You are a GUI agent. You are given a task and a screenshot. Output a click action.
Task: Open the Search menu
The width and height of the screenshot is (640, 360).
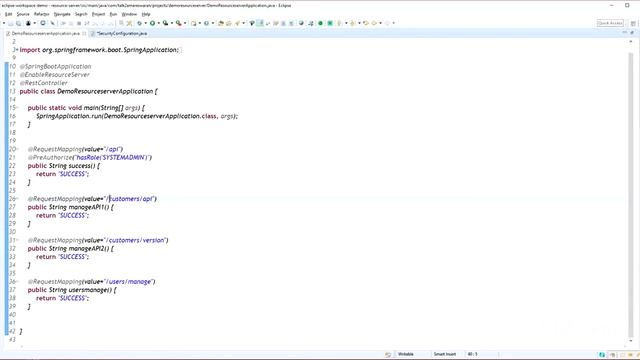click(x=81, y=14)
